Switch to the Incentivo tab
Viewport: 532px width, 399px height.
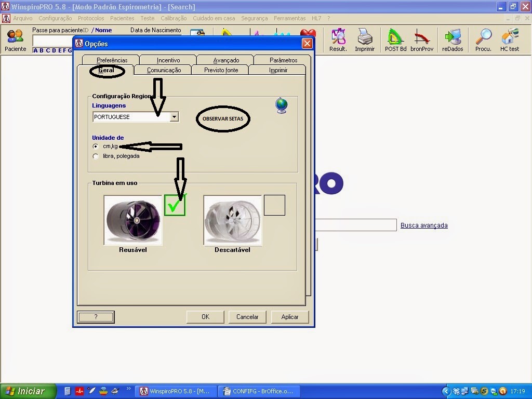pos(168,60)
